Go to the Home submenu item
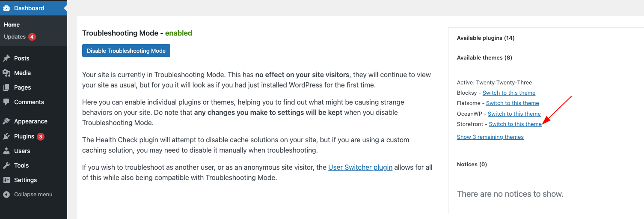The width and height of the screenshot is (644, 219). point(12,25)
